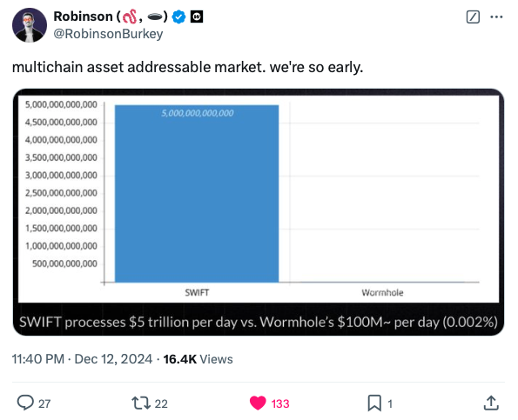Toggle the pink heart like button
Screen dimensions: 518x420
[x=258, y=403]
